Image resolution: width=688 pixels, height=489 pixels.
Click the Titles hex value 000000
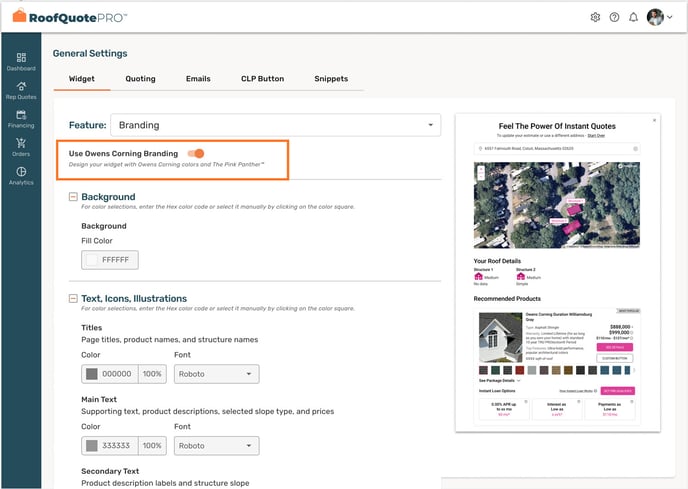(117, 374)
